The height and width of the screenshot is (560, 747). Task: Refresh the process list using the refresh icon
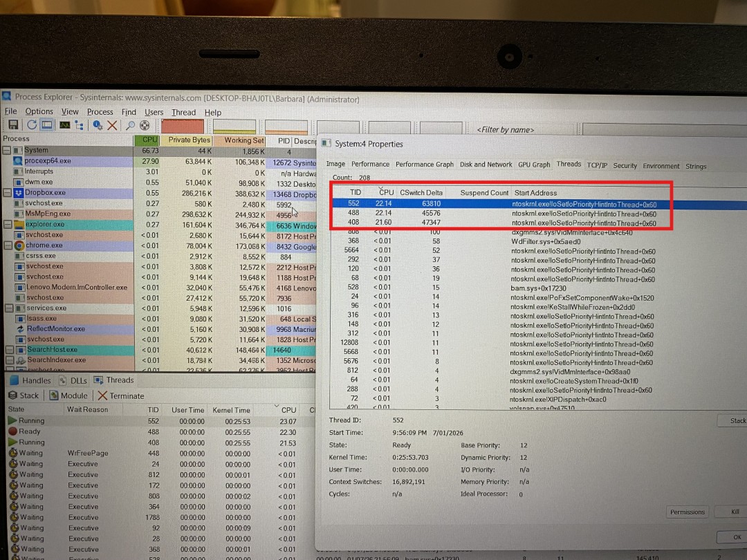tap(32, 125)
